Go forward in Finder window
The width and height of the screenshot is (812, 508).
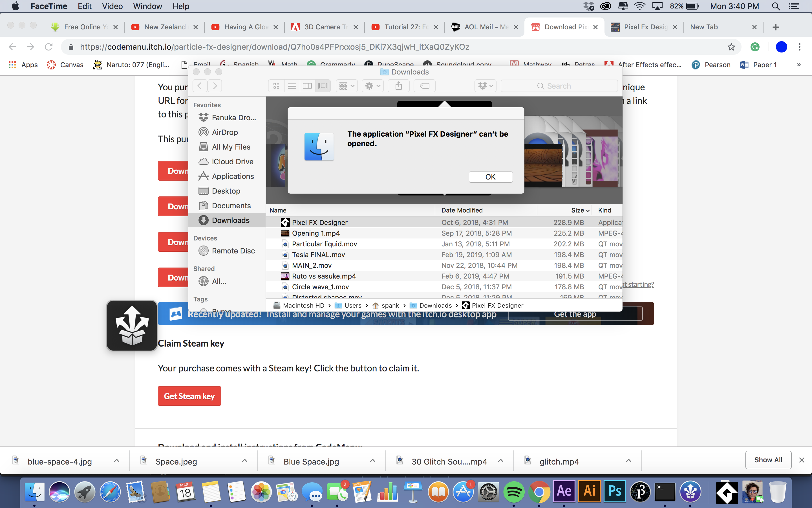coord(215,86)
